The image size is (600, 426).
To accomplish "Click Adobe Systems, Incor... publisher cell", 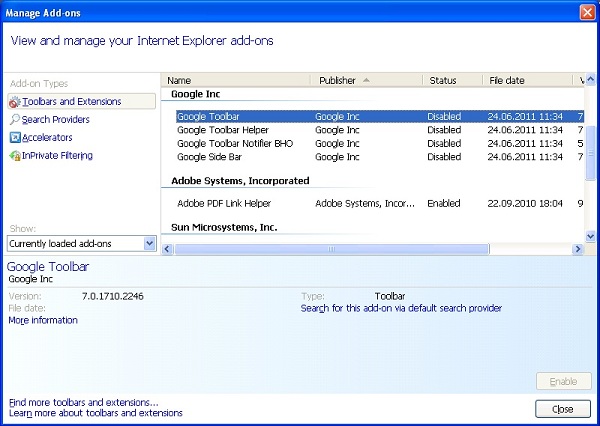I will pos(365,203).
